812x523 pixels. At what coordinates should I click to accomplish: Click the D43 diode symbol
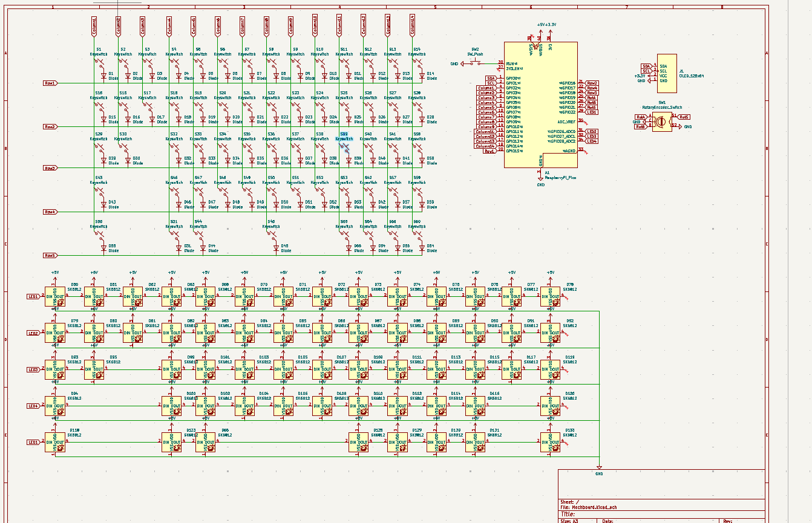click(x=103, y=204)
